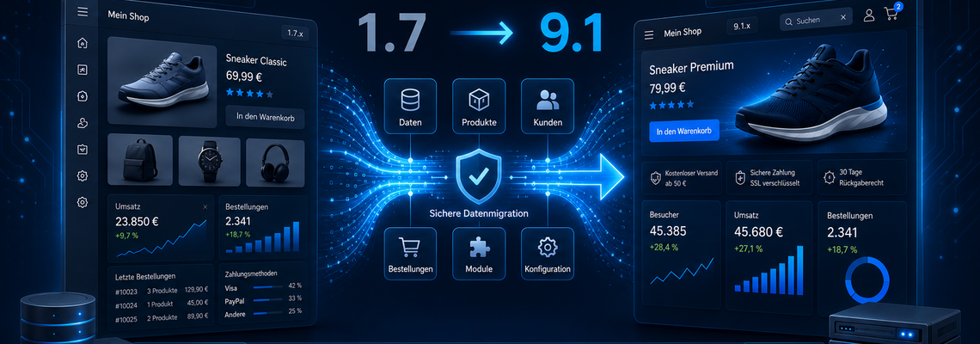Click the +9,7 % Umsatz change
Viewport: 980px width, 344px height.
pos(127,236)
